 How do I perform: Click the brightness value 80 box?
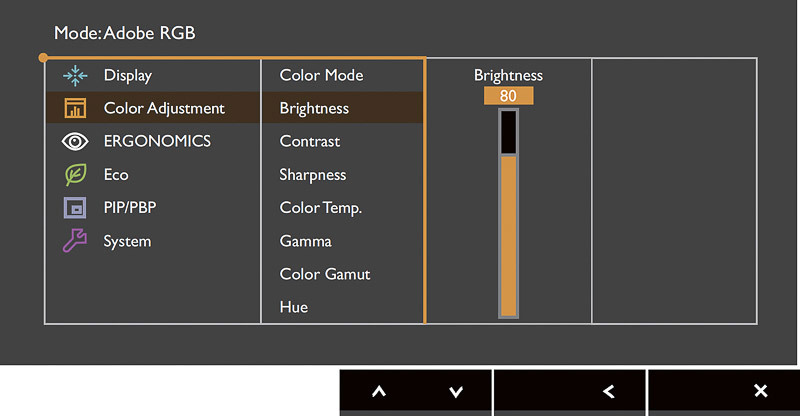click(509, 96)
